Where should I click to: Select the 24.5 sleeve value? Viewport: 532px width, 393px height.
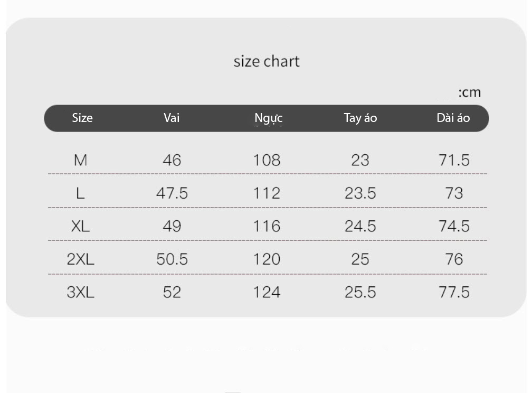[x=360, y=226]
